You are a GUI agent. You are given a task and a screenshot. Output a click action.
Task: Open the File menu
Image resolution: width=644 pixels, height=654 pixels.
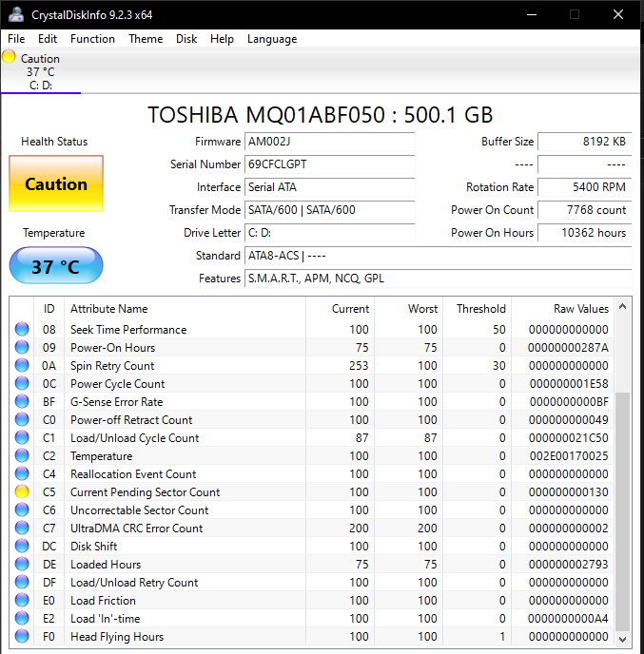16,39
